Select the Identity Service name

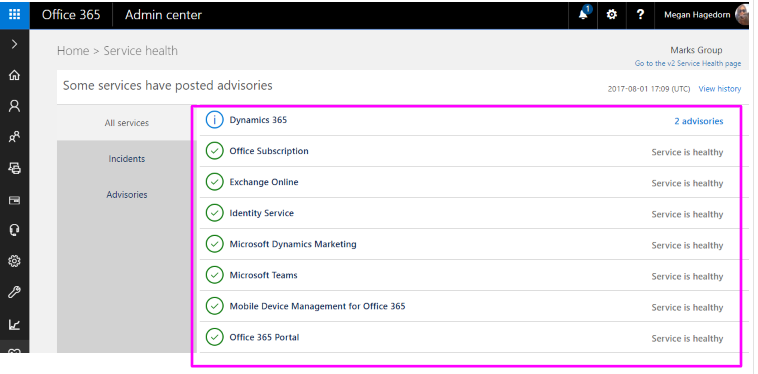click(262, 213)
